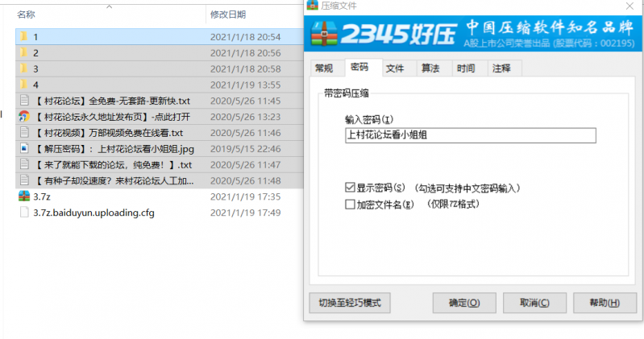Image resolution: width=644 pixels, height=339 pixels.
Task: Click the 2345好压 icon in dialog title bar
Action: [x=313, y=6]
